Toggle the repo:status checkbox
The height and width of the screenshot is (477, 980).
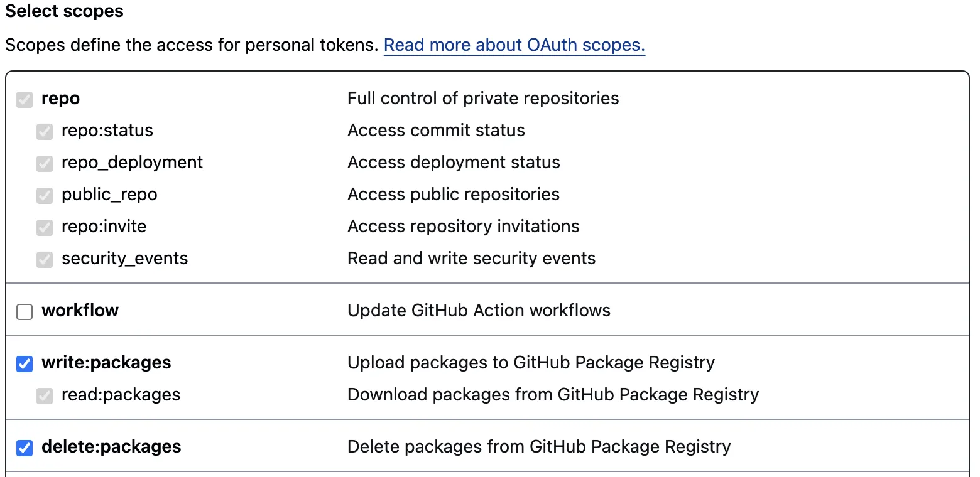(x=44, y=131)
